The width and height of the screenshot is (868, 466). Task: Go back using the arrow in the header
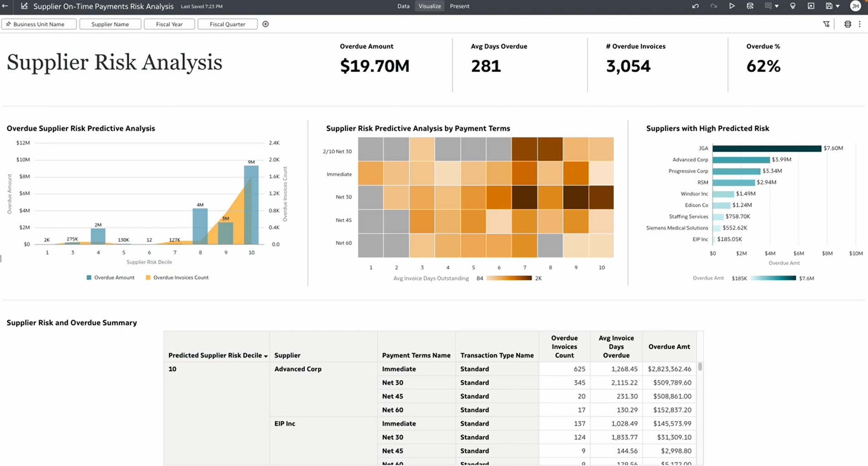click(x=5, y=6)
